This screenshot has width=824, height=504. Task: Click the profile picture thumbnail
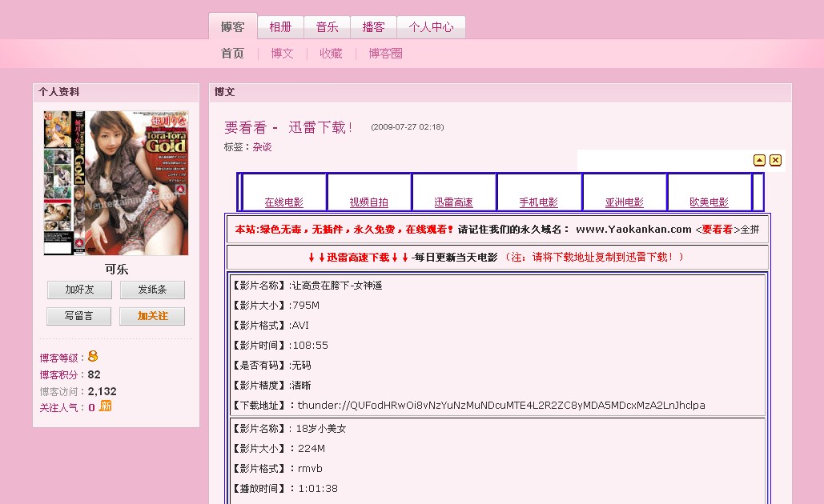pos(116,182)
